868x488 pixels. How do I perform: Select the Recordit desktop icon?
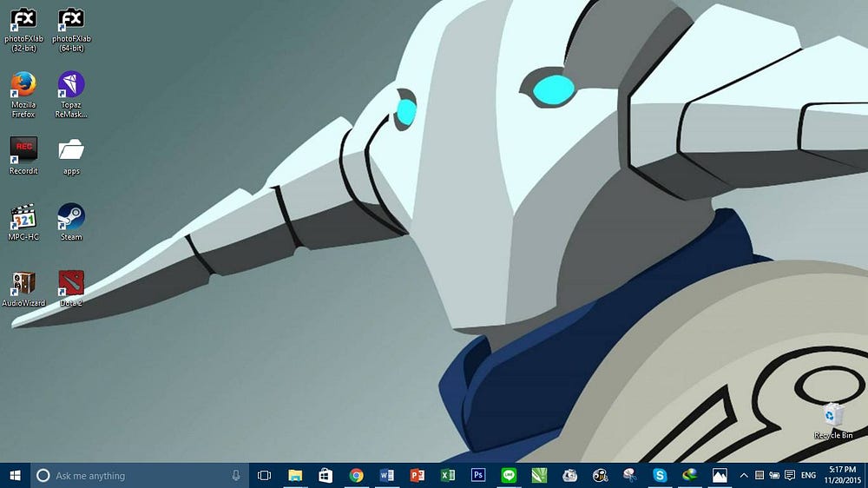(x=23, y=155)
